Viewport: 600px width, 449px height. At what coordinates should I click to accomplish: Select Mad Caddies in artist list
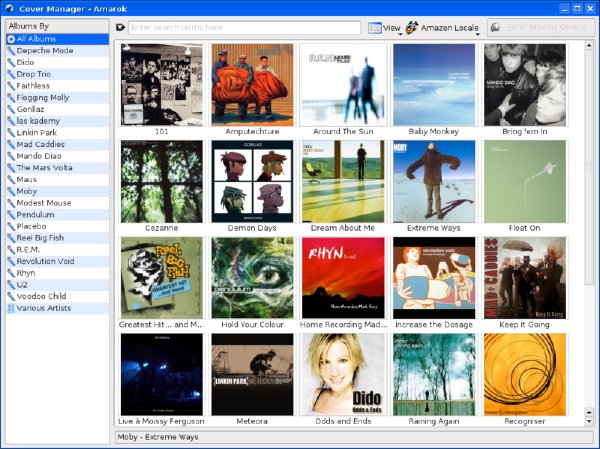57,144
